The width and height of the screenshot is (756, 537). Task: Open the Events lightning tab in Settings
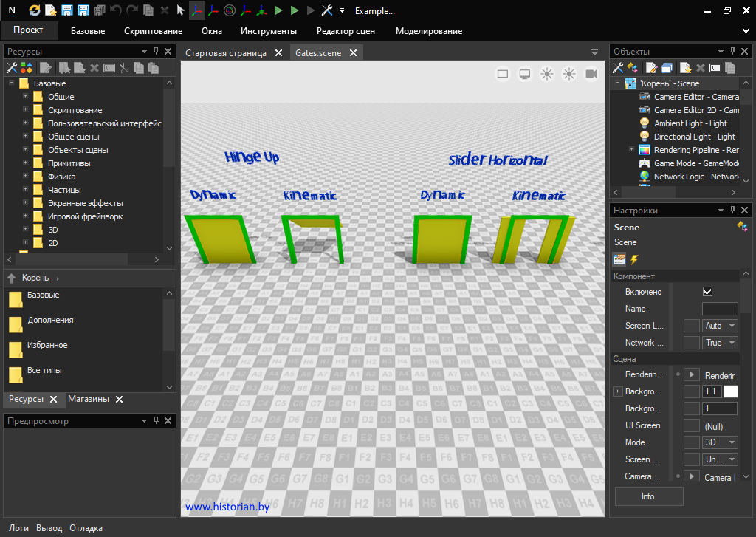pyautogui.click(x=634, y=259)
